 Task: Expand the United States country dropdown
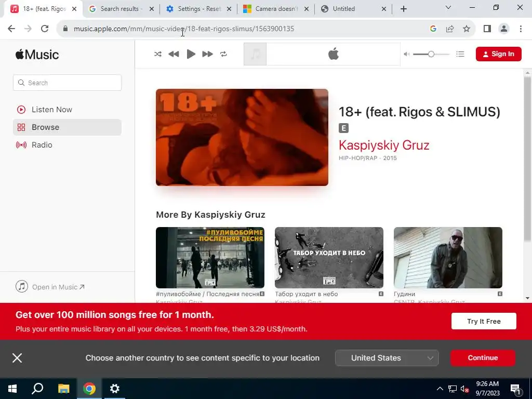pos(387,358)
